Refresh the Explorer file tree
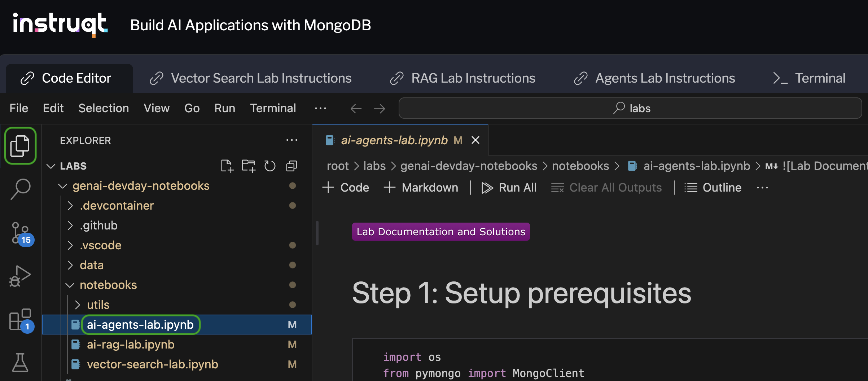The height and width of the screenshot is (381, 868). [270, 166]
